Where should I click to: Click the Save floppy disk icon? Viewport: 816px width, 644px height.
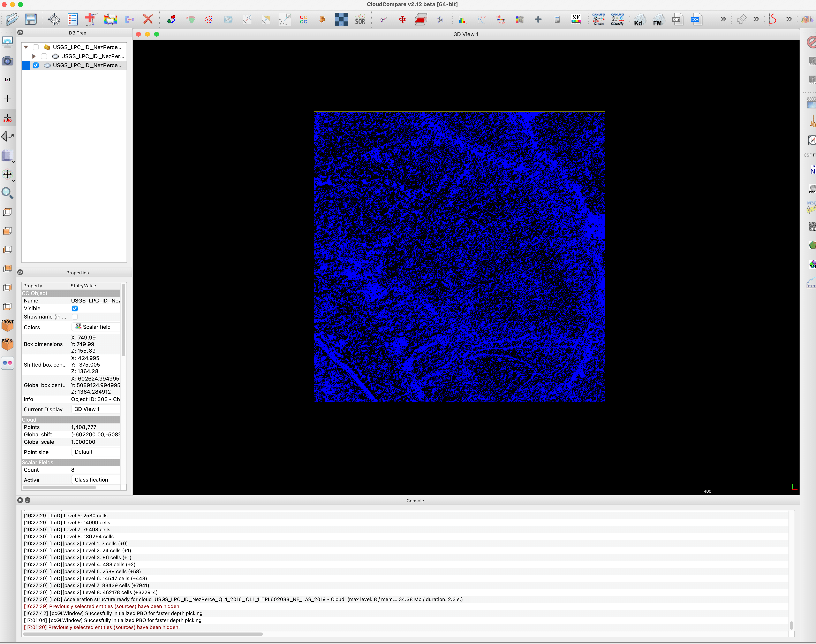click(31, 19)
